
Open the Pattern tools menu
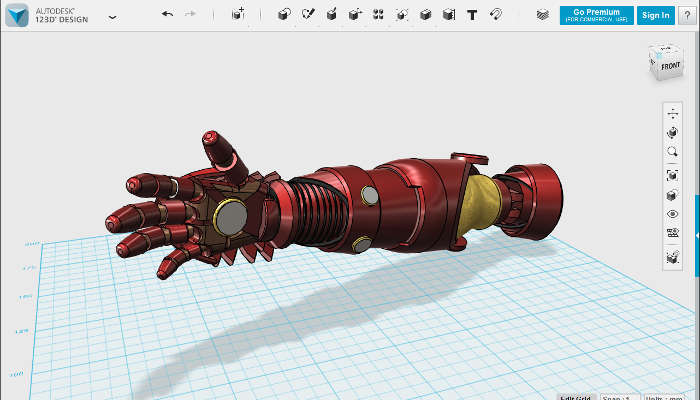coord(378,15)
